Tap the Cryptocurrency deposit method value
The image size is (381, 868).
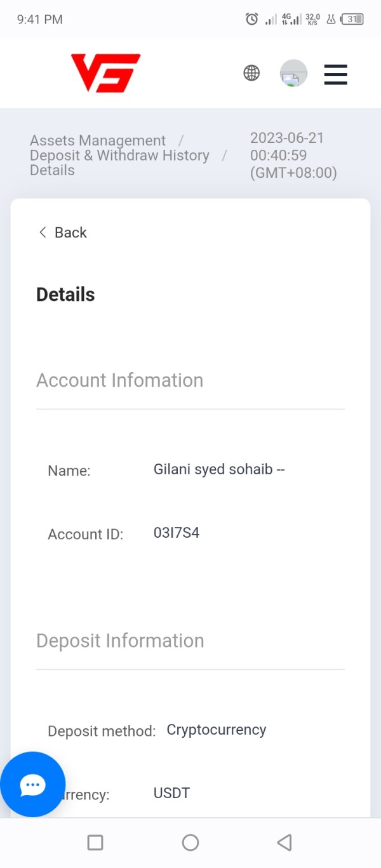click(x=217, y=730)
